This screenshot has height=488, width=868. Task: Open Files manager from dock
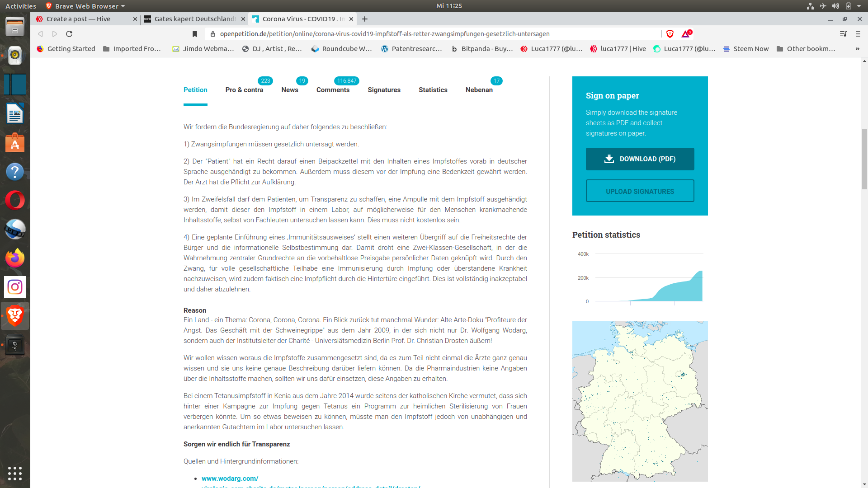point(15,27)
